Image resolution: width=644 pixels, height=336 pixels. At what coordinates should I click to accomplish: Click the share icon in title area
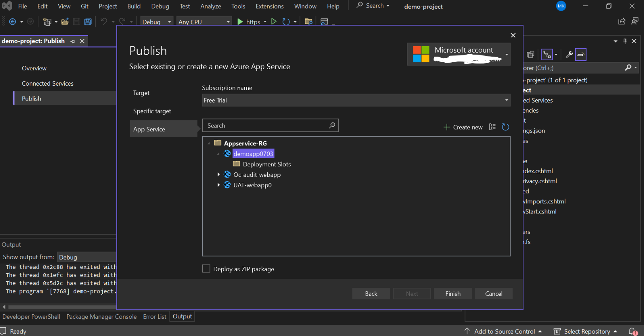622,21
